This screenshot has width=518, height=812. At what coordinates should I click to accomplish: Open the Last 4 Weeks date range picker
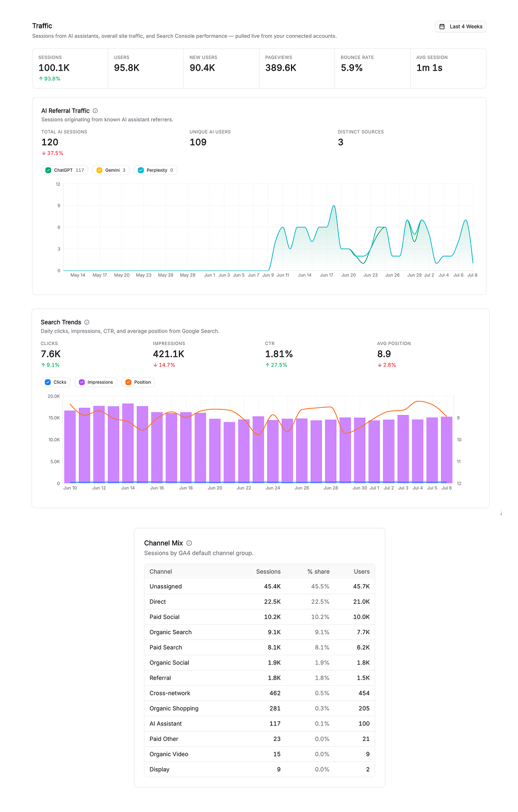460,26
